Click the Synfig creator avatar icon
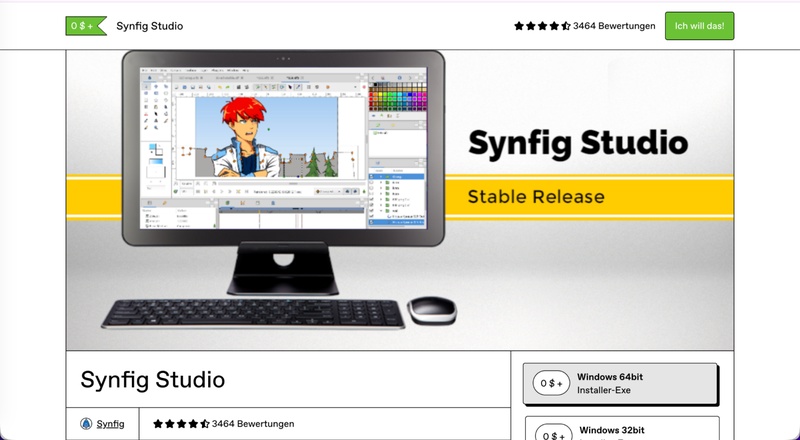Screen dimensions: 800x440 (85, 424)
